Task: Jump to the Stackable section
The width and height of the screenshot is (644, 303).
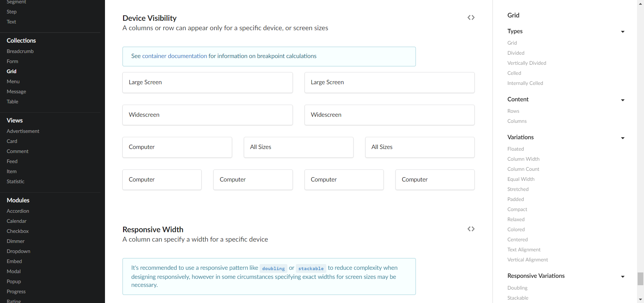Action: [518, 298]
